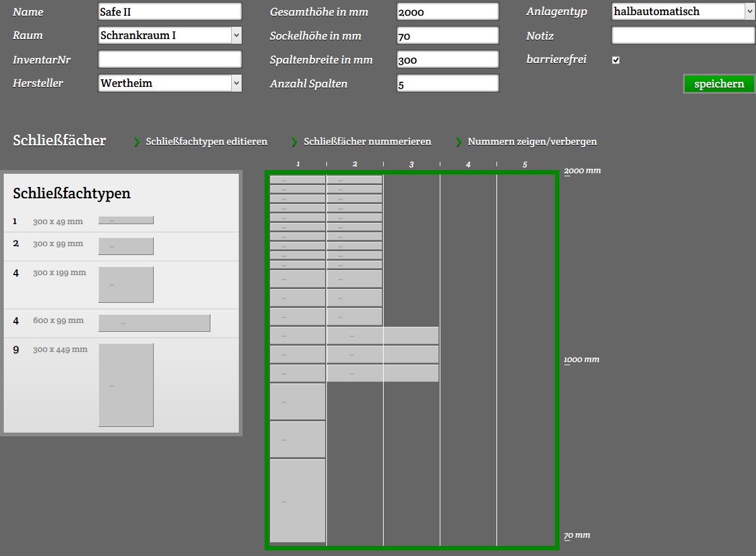This screenshot has height=556, width=756.
Task: Open Schließfächer nummerieren link
Action: coord(367,142)
